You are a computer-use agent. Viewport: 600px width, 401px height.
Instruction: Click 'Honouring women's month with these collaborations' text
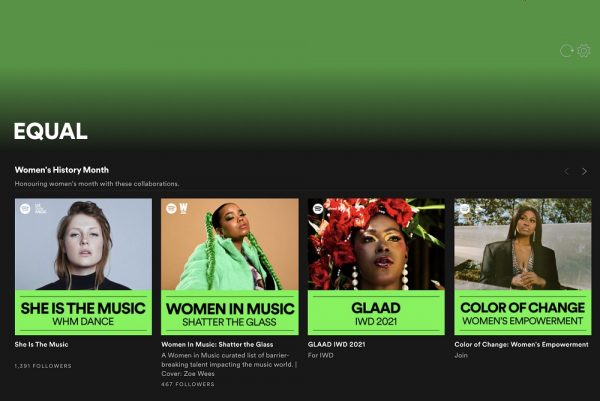click(x=97, y=184)
